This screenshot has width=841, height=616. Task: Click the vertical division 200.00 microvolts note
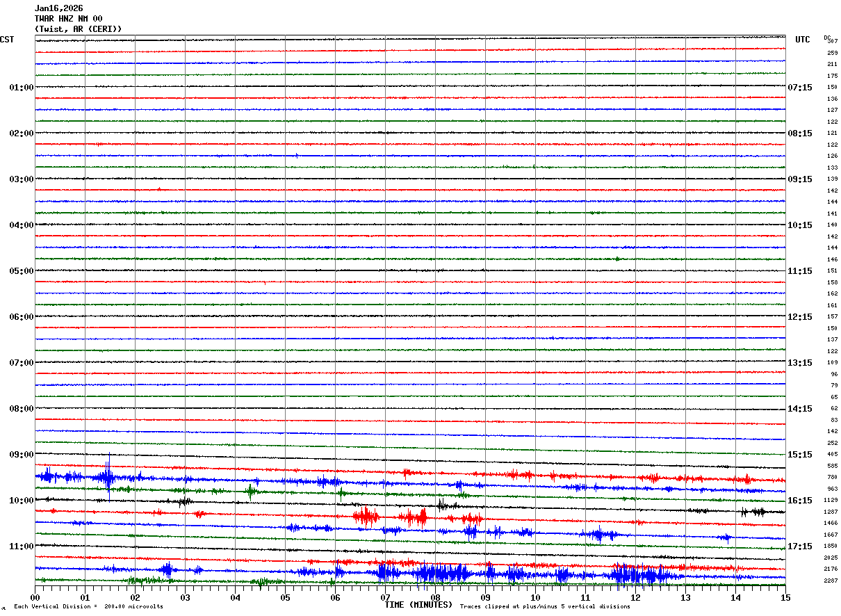(x=88, y=606)
